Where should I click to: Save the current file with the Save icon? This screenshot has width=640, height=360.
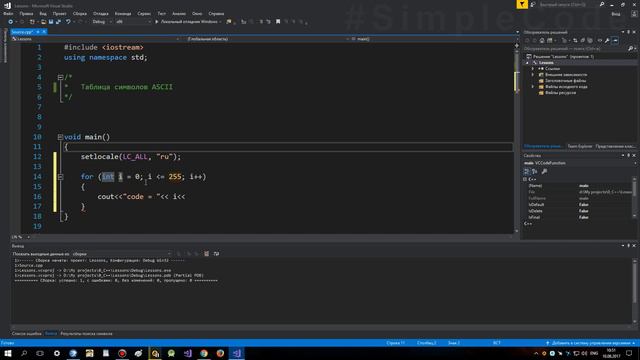[x=51, y=22]
